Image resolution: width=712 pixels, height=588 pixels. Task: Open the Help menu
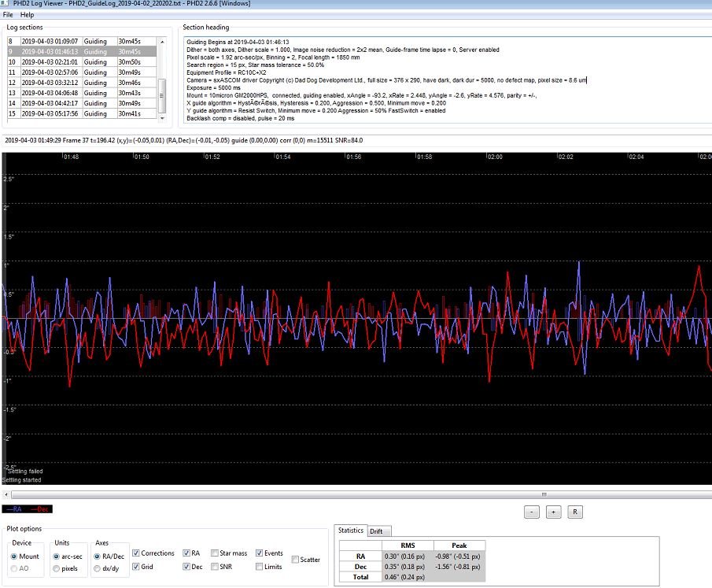[27, 15]
